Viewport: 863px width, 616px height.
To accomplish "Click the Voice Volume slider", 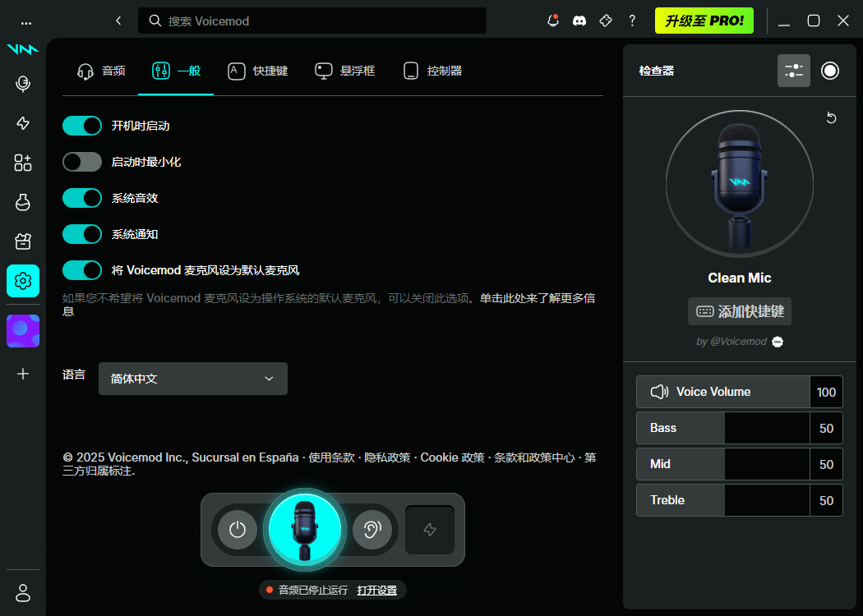I will [x=723, y=392].
